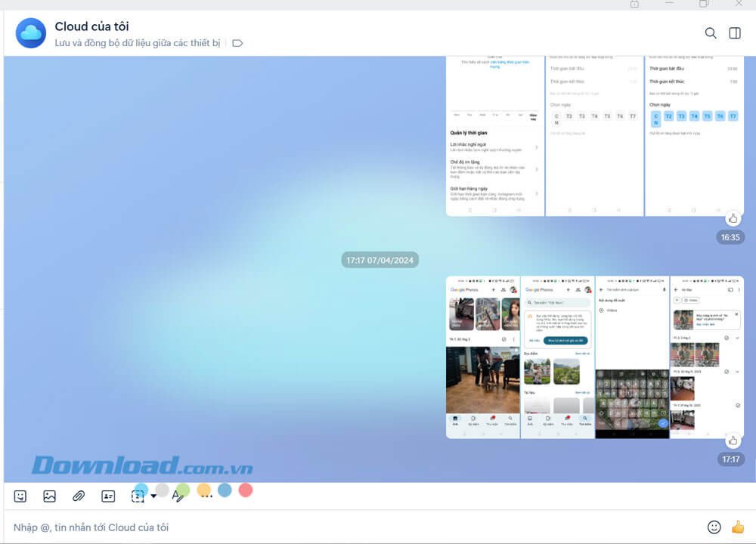The height and width of the screenshot is (544, 756).
Task: Open the sticker and emoji picker
Action: click(20, 495)
